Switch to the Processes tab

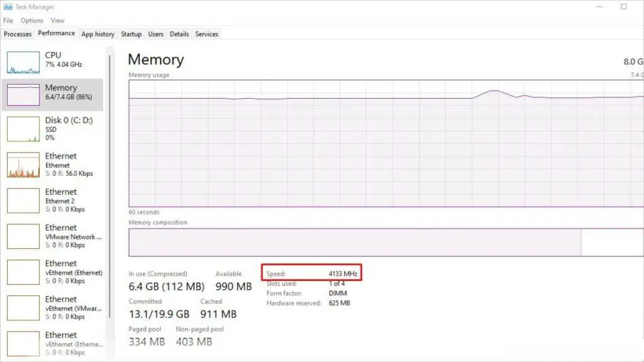[18, 34]
